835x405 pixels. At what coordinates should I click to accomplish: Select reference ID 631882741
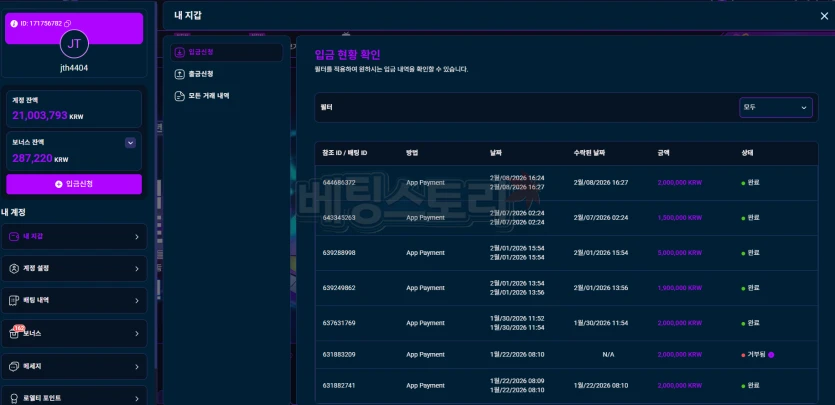pos(339,385)
